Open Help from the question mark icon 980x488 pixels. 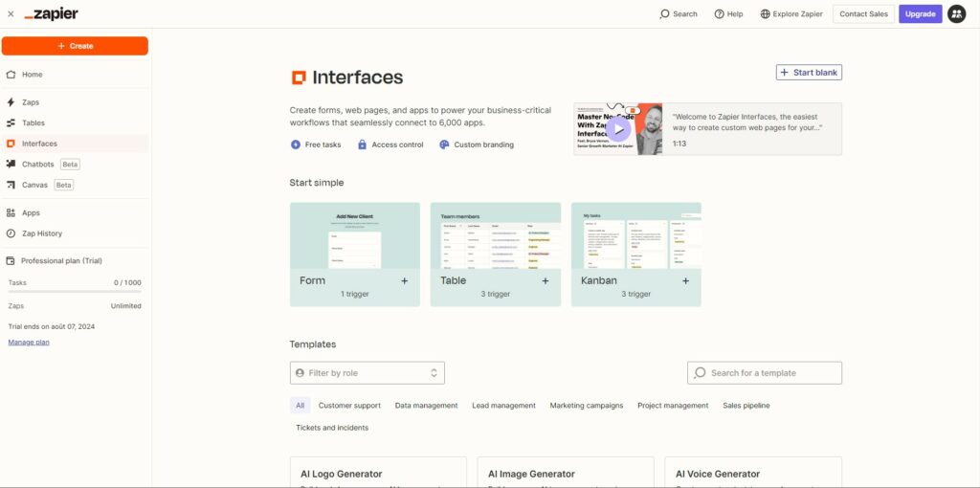point(719,13)
